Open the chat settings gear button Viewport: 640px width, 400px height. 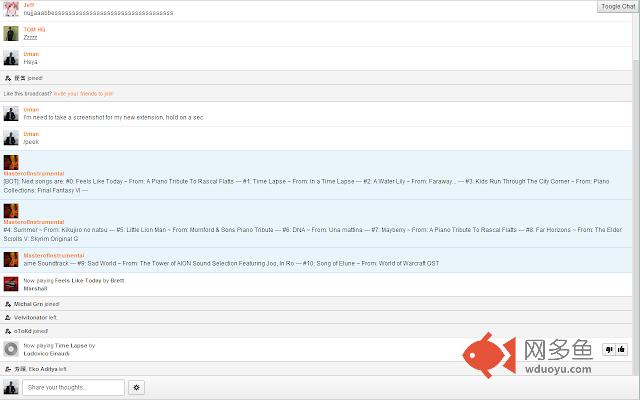(x=136, y=387)
